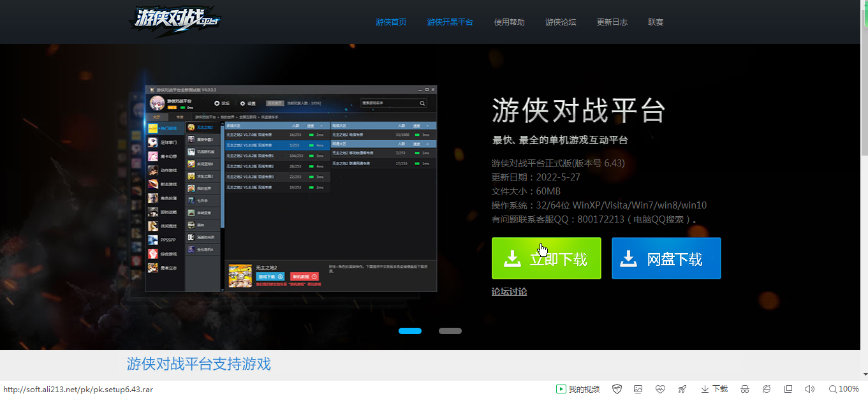Click the security shield icon
The height and width of the screenshot is (396, 868).
point(617,389)
